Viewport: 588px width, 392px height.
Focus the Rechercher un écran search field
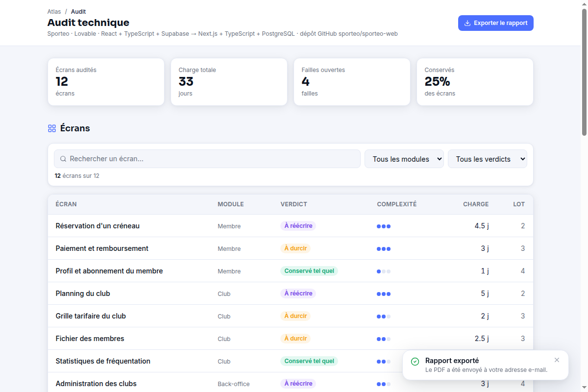pyautogui.click(x=207, y=159)
